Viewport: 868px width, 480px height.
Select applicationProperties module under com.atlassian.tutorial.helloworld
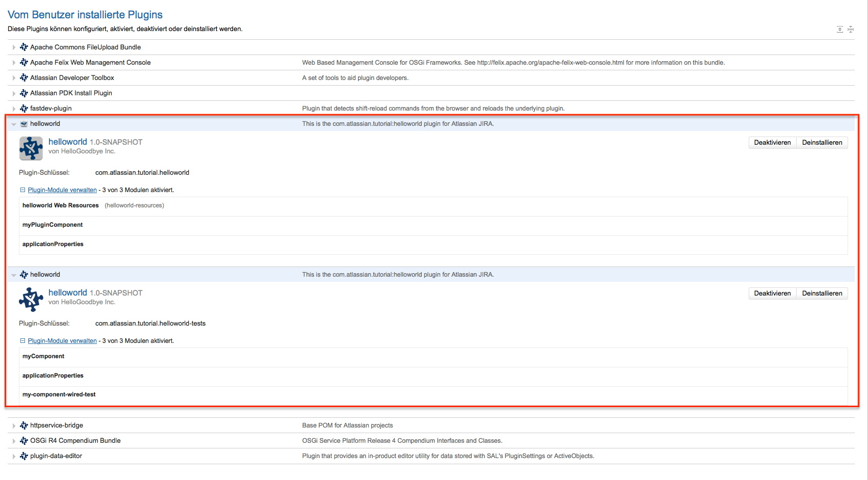pyautogui.click(x=433, y=245)
